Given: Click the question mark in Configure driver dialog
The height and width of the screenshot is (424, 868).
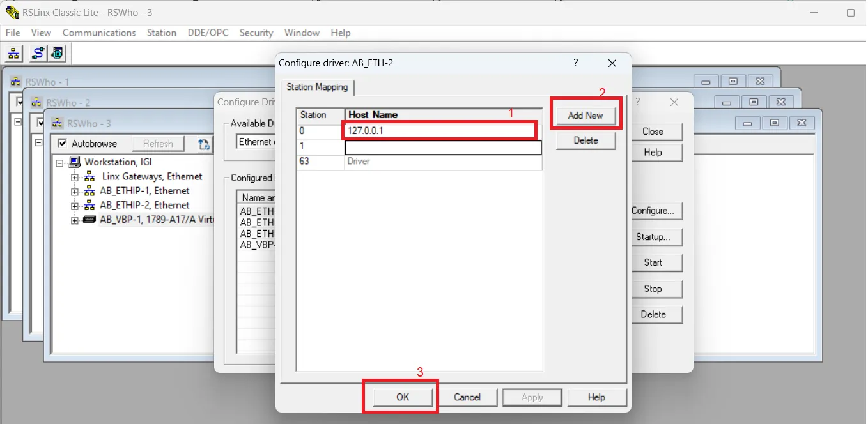Looking at the screenshot, I should (575, 63).
